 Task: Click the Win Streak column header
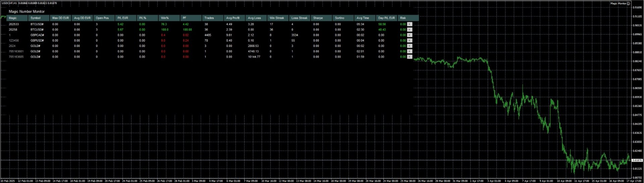pyautogui.click(x=277, y=18)
